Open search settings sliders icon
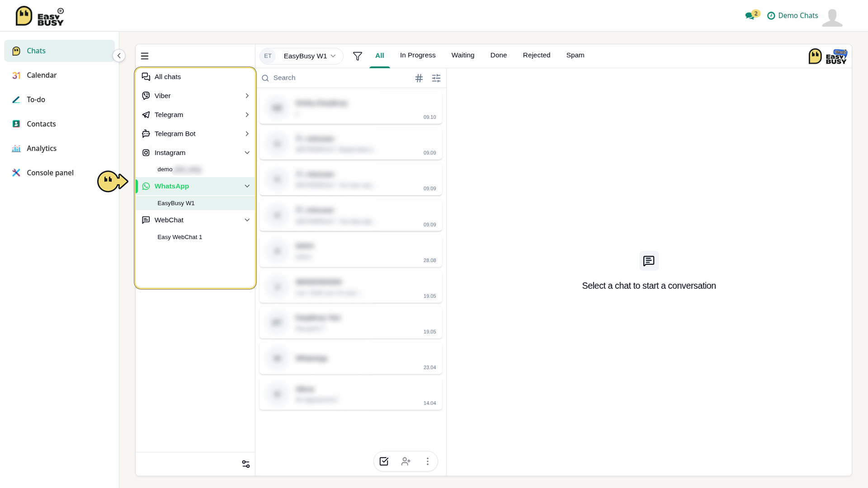This screenshot has height=488, width=868. click(x=436, y=78)
